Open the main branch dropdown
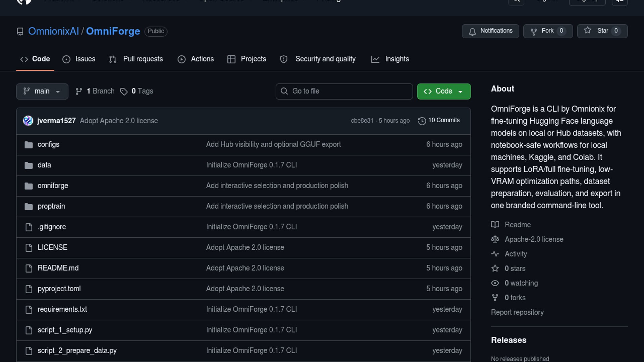This screenshot has width=644, height=362. (42, 91)
